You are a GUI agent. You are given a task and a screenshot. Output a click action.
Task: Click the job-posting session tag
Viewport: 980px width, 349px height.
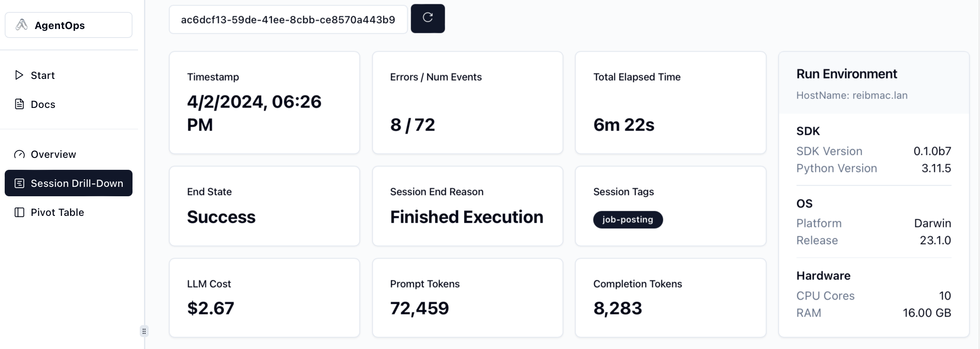(x=628, y=220)
